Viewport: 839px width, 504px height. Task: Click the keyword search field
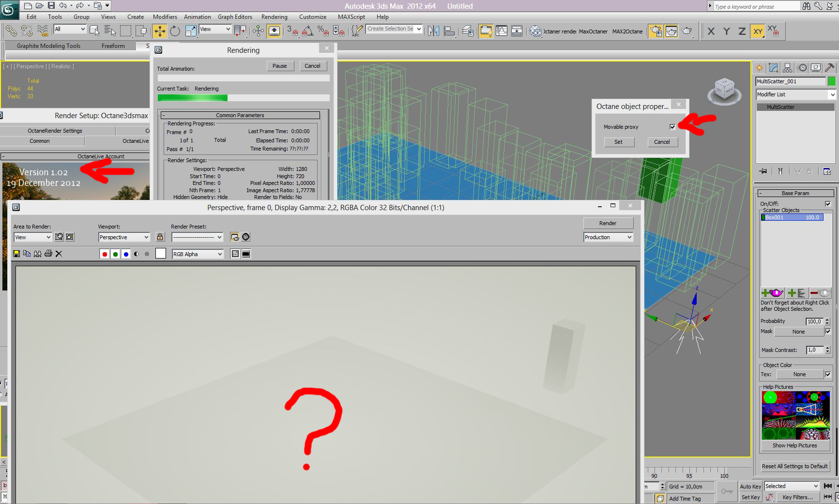coord(757,6)
